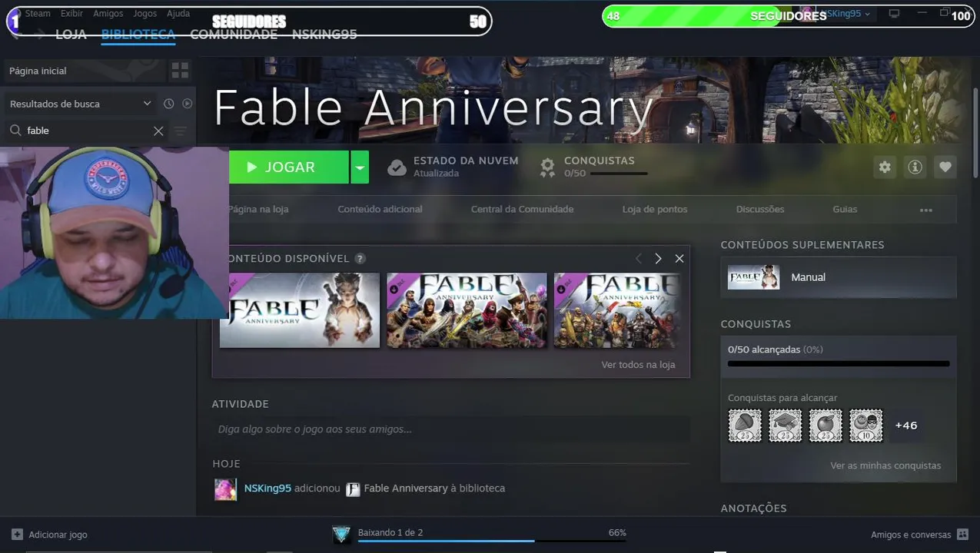Click the achievements Conquistas gear icon
The image size is (980, 553).
point(547,167)
